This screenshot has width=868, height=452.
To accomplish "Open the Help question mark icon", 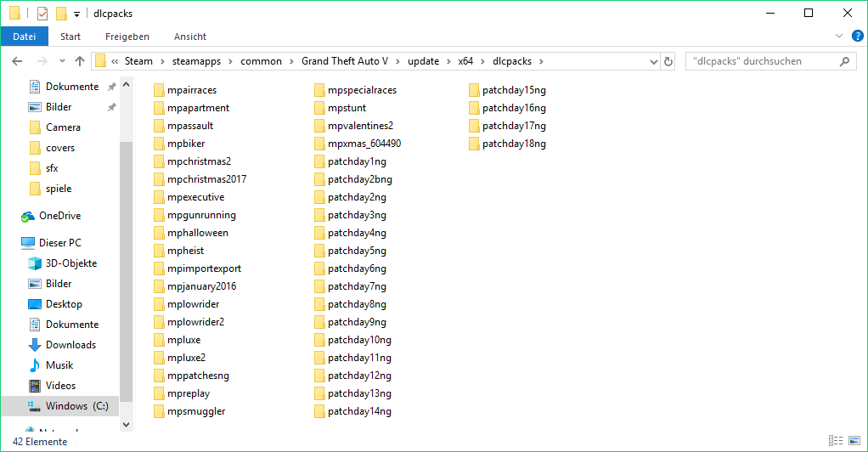I will pyautogui.click(x=858, y=36).
